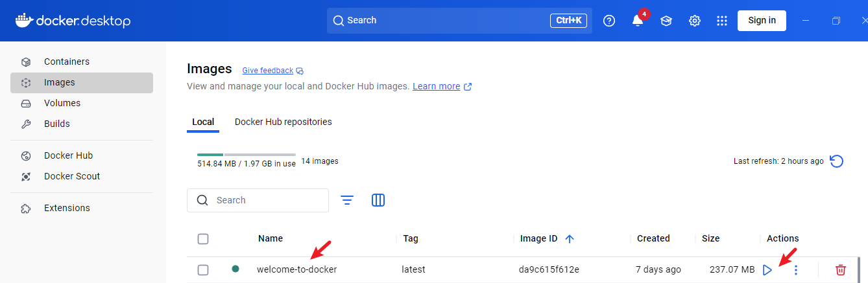The width and height of the screenshot is (868, 283).
Task: Click the images table vertical scrollbar
Action: tap(860, 269)
